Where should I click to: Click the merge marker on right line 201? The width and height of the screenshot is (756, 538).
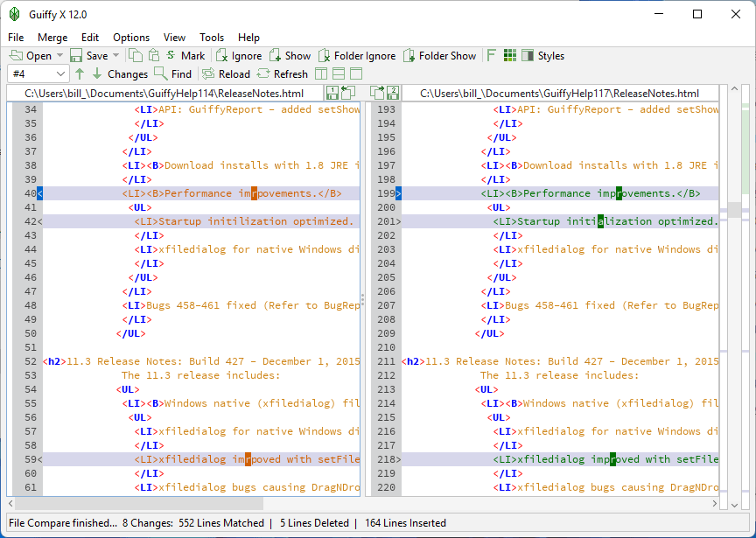pos(398,221)
